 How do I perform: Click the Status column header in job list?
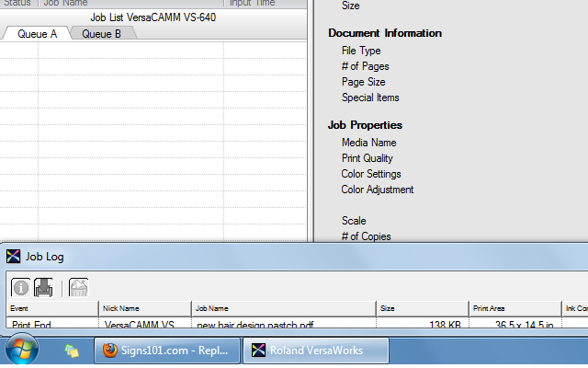tap(19, 4)
